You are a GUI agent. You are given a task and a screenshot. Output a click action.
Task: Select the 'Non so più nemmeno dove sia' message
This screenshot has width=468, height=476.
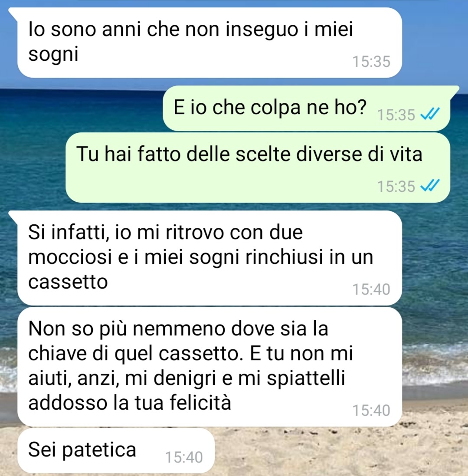click(210, 367)
